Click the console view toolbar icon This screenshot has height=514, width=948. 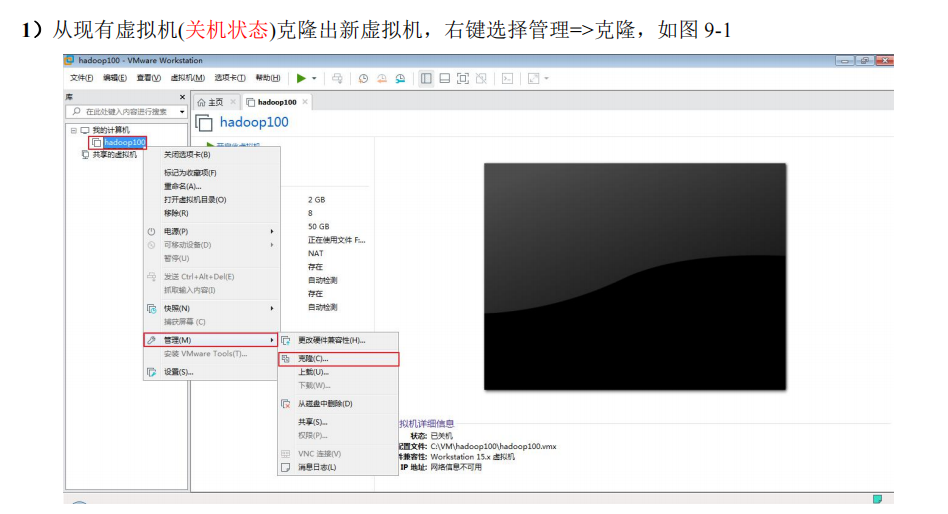click(507, 79)
